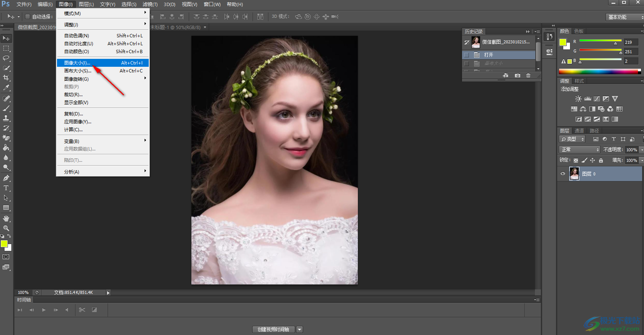The image size is (644, 335).
Task: Enable the 自动选择 checkbox
Action: 28,17
